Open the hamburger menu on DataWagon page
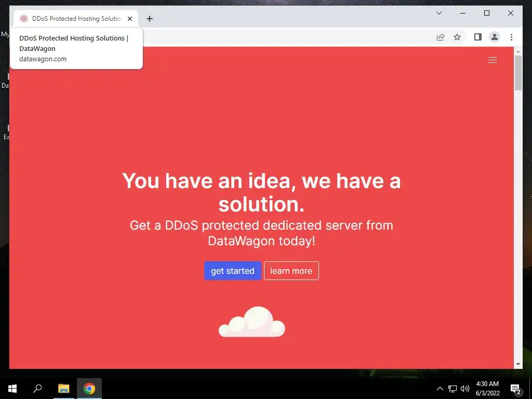Image resolution: width=532 pixels, height=399 pixels. tap(493, 60)
